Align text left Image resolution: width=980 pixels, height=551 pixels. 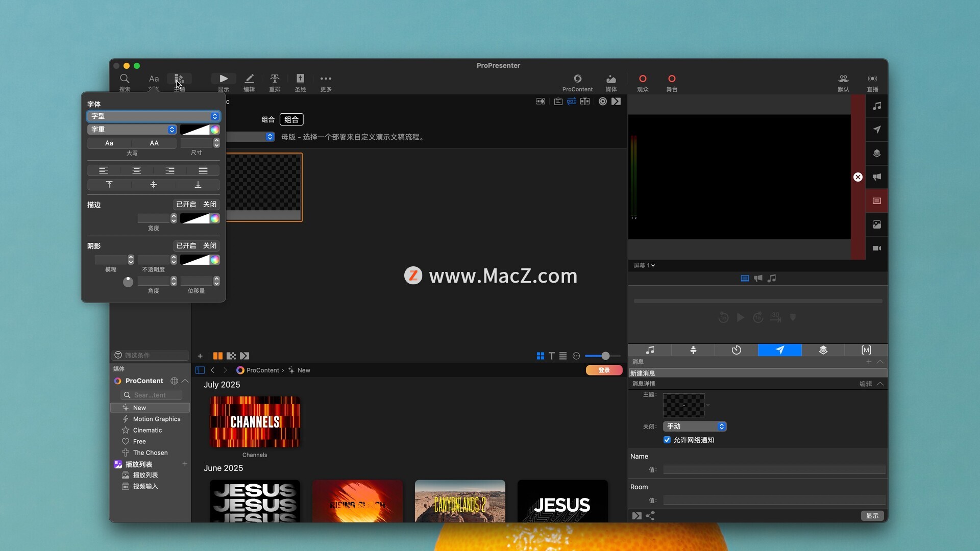click(x=104, y=170)
